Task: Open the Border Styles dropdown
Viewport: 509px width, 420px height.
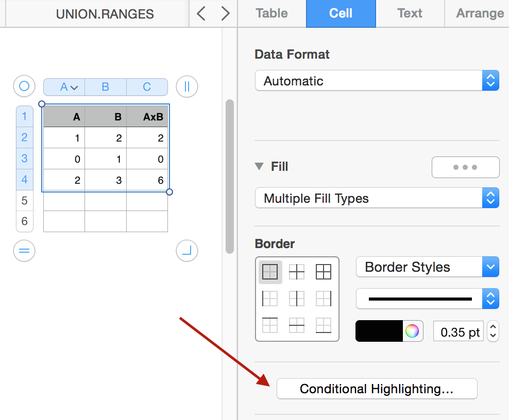Action: point(427,267)
